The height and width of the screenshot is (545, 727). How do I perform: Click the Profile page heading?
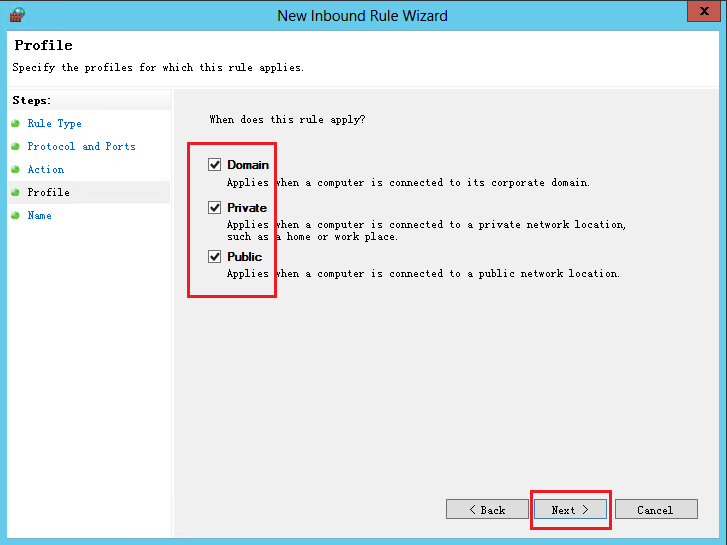coord(43,45)
